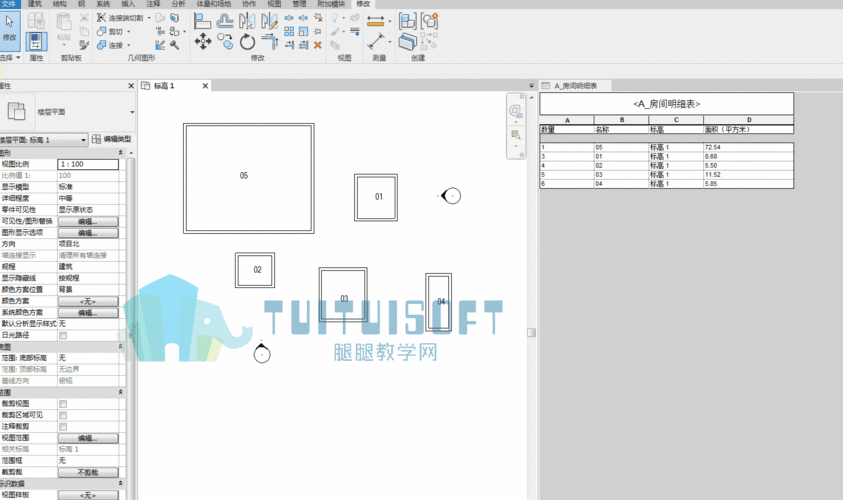Click the 编辑类型 button
This screenshot has width=843, height=500.
pos(111,139)
